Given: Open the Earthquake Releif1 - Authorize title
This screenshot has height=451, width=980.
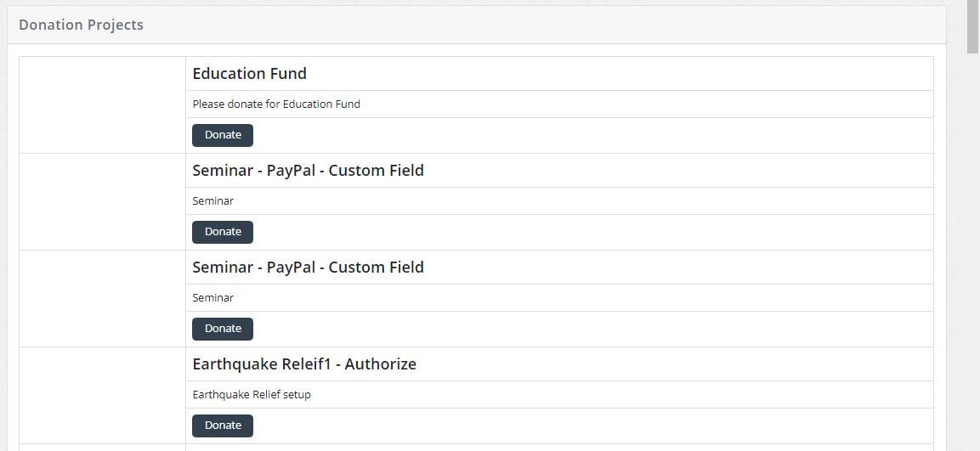Looking at the screenshot, I should (x=304, y=364).
